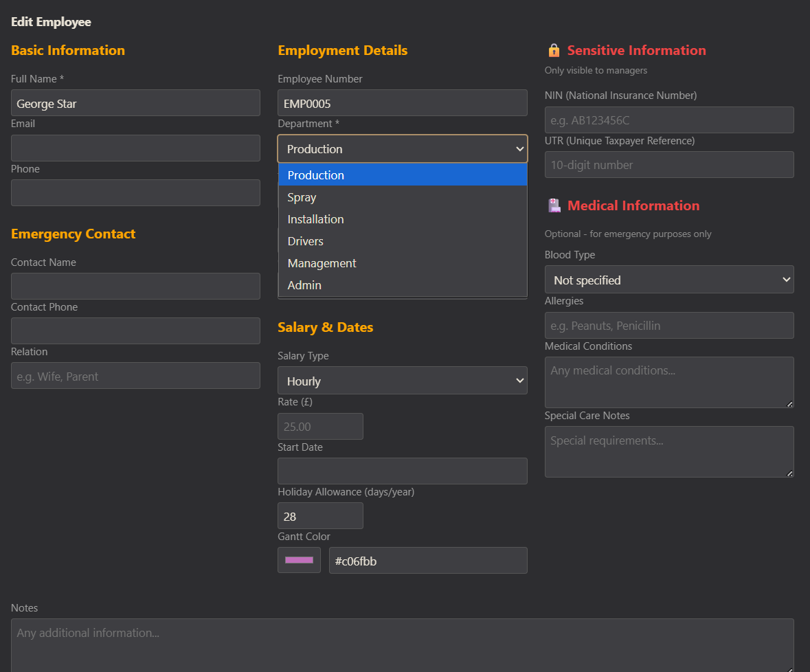The width and height of the screenshot is (810, 672).
Task: Collapse the Department dropdown
Action: pos(402,149)
